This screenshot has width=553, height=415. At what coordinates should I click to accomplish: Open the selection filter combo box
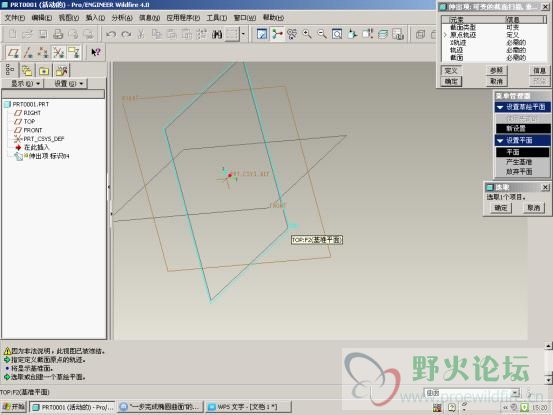click(x=472, y=392)
